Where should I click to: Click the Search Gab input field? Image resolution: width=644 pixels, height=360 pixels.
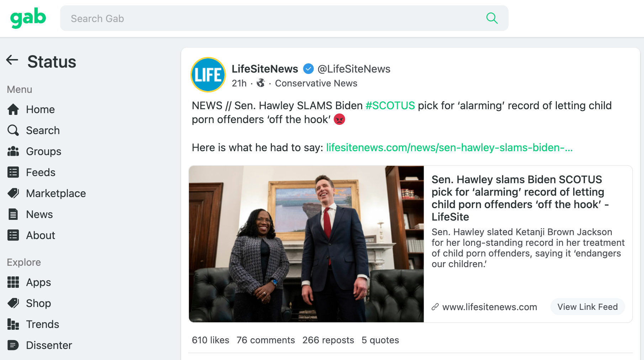coord(270,18)
